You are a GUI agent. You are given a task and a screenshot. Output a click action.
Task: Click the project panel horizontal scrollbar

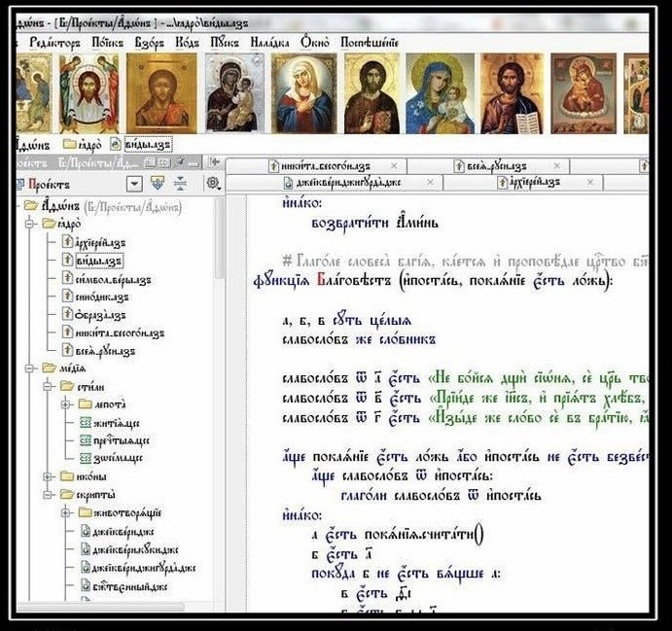point(101,607)
